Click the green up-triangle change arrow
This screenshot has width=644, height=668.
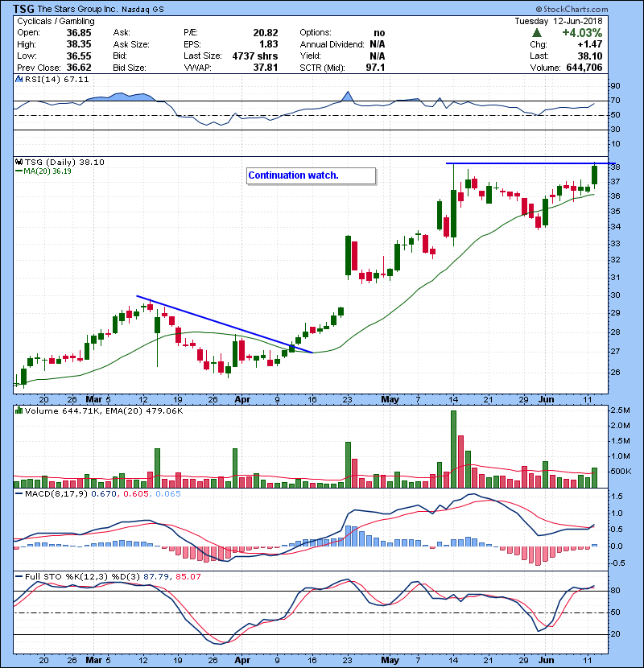point(537,33)
